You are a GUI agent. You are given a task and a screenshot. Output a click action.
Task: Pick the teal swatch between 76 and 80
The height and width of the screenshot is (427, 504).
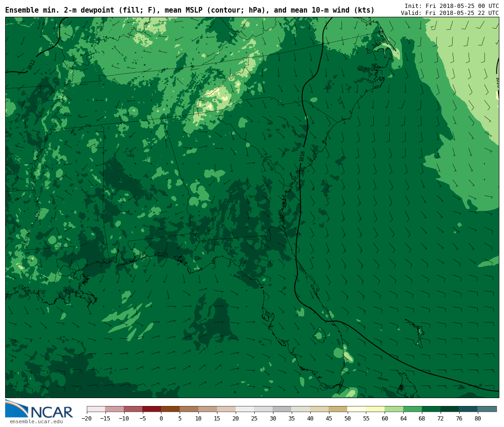click(x=468, y=409)
